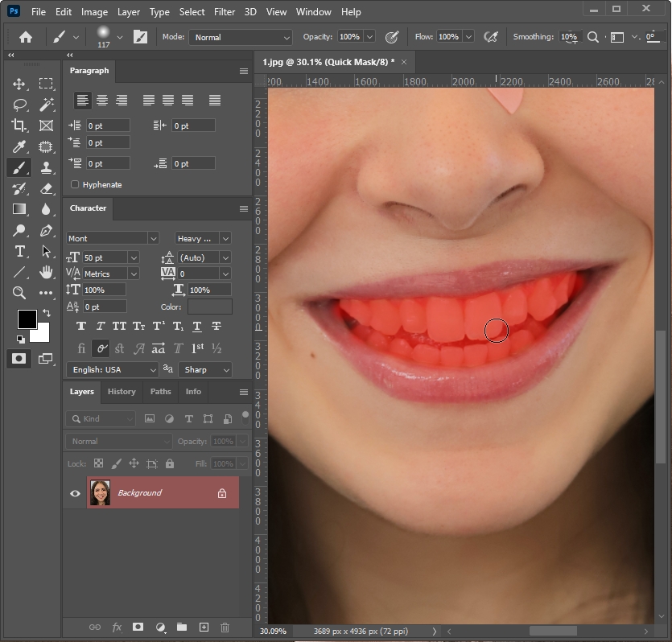Screen dimensions: 672x642
Task: Open the font family dropdown Mont
Action: (x=113, y=238)
